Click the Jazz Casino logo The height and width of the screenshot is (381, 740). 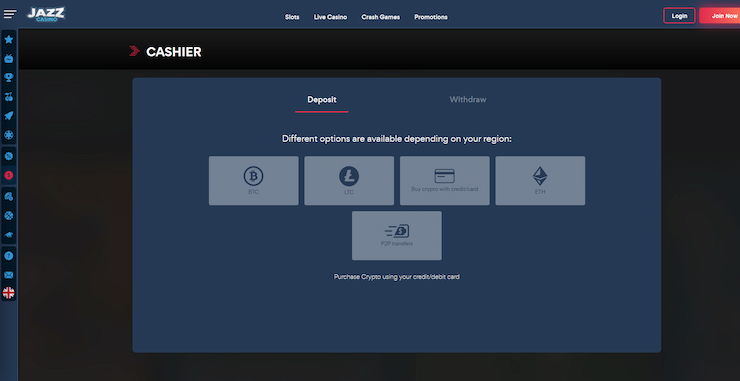pos(46,14)
